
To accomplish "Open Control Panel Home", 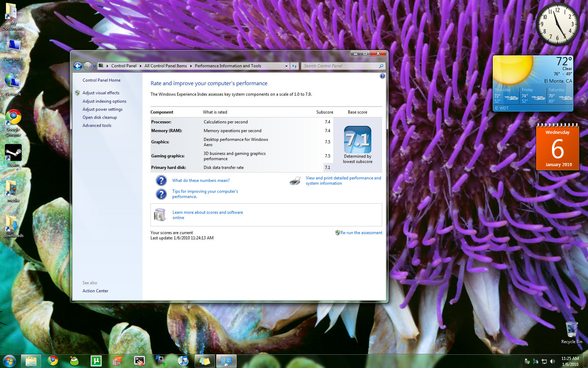I will coord(101,80).
